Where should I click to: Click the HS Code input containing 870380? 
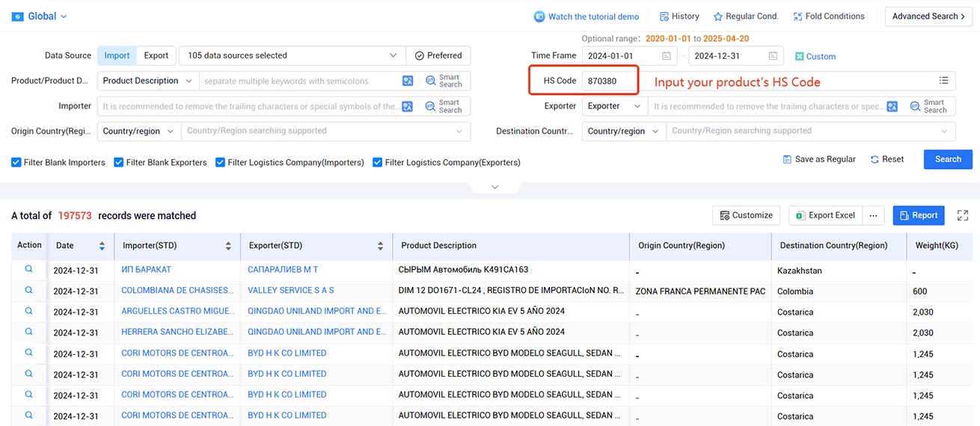(610, 81)
